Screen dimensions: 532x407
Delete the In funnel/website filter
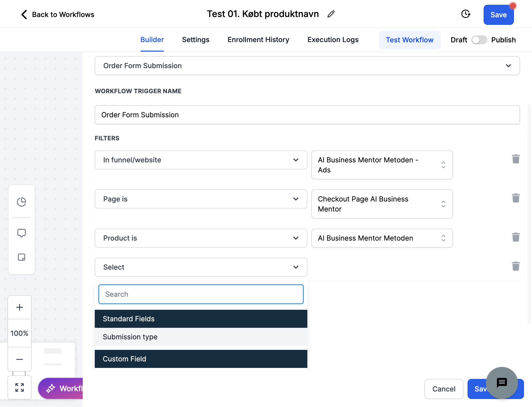(x=516, y=159)
